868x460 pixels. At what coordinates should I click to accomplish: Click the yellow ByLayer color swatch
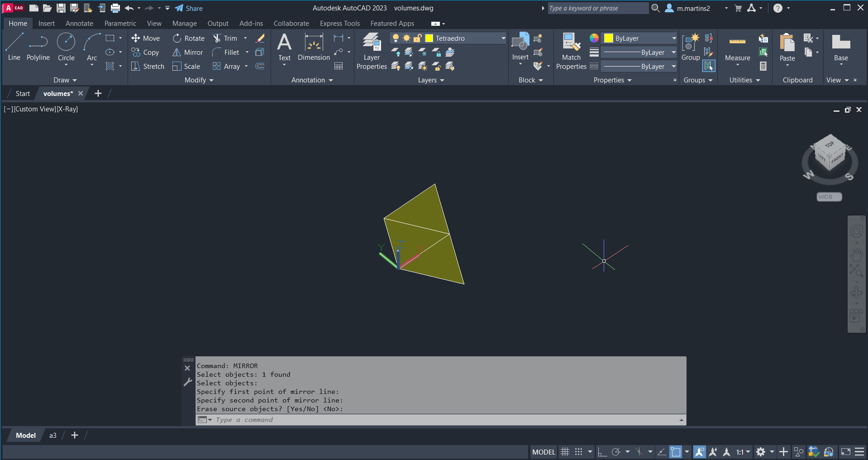pos(609,38)
